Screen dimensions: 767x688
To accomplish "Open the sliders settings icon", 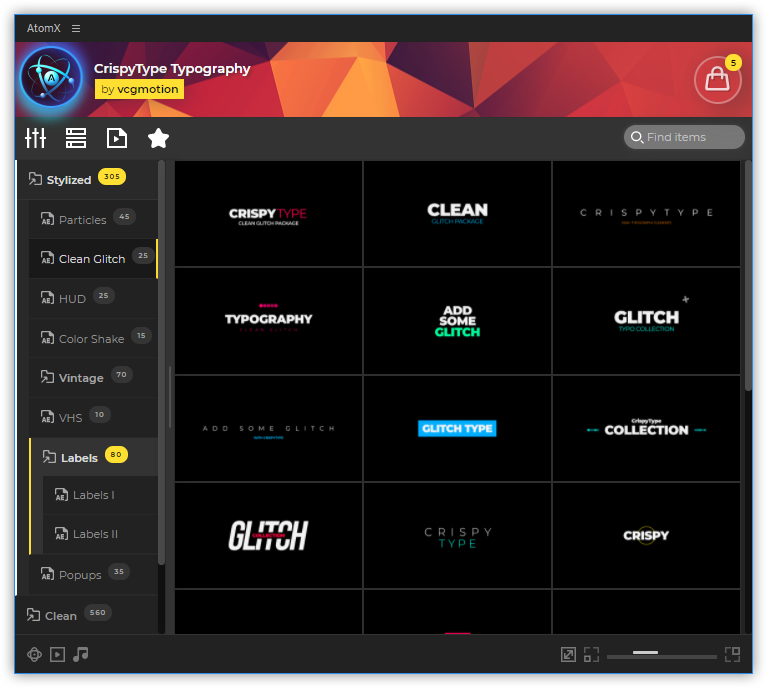I will 36,138.
